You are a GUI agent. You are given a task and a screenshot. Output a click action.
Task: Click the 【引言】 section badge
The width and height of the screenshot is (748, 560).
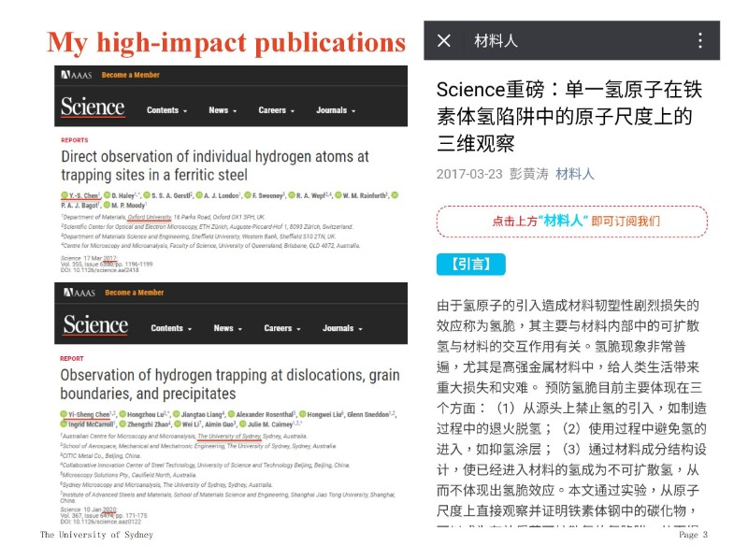click(471, 265)
